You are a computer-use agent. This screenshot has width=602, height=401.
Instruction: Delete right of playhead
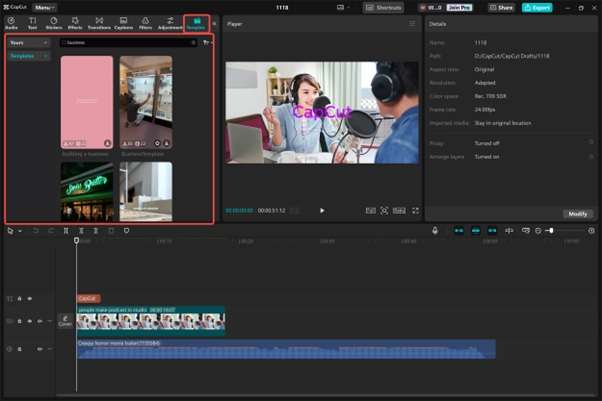[x=96, y=230]
